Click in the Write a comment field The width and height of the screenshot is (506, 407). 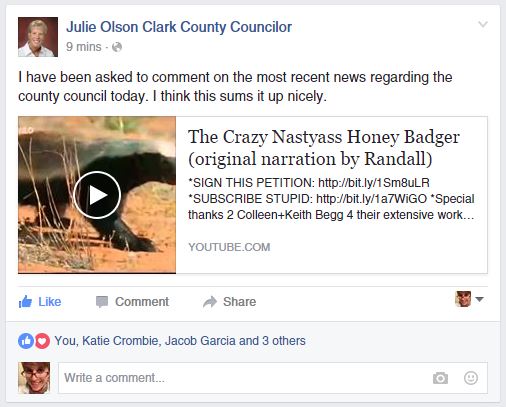pos(273,378)
